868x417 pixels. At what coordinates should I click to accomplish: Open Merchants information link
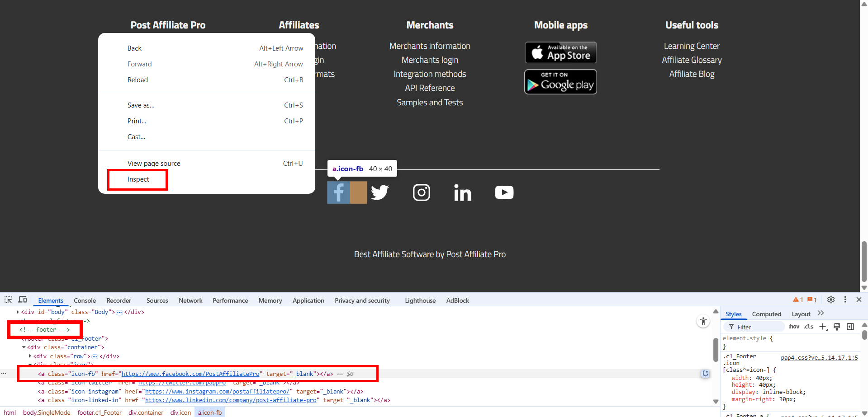[430, 46]
